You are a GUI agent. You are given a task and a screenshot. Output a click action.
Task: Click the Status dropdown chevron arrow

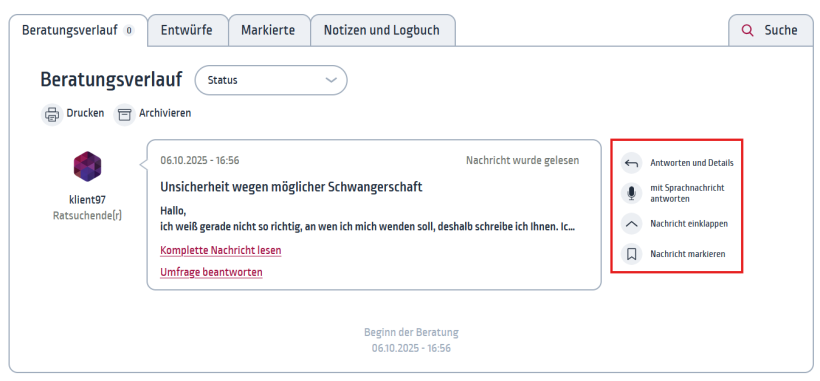click(x=331, y=80)
